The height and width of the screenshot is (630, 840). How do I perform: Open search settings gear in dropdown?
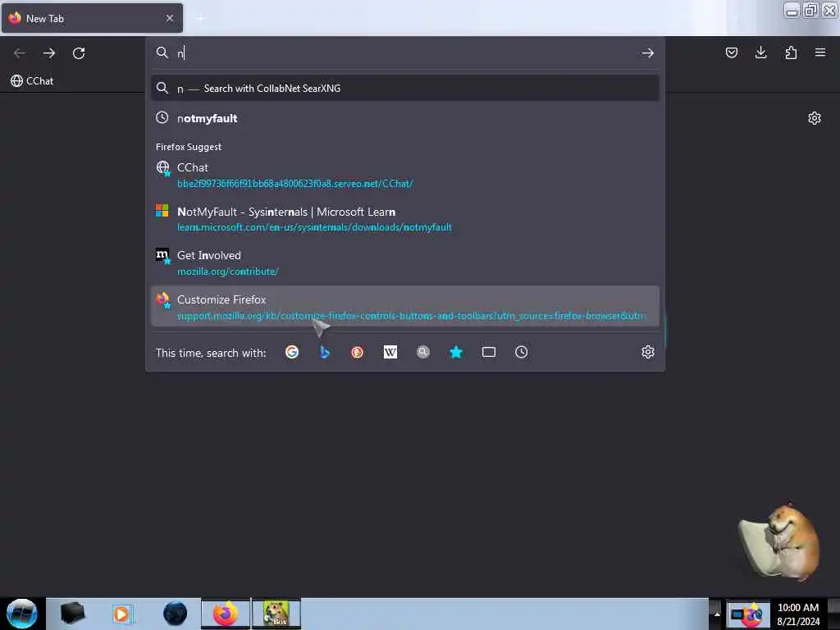[648, 352]
